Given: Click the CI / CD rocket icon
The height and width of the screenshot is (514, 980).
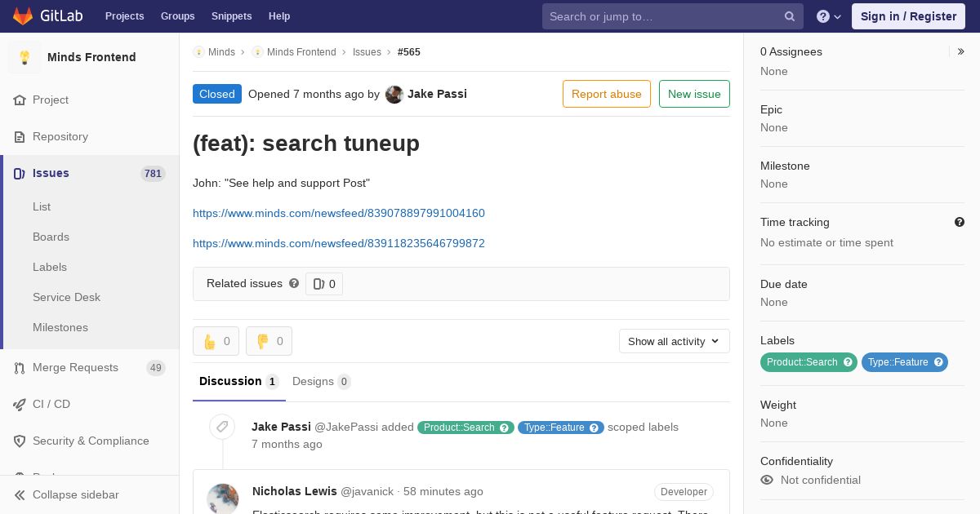Looking at the screenshot, I should coord(20,404).
